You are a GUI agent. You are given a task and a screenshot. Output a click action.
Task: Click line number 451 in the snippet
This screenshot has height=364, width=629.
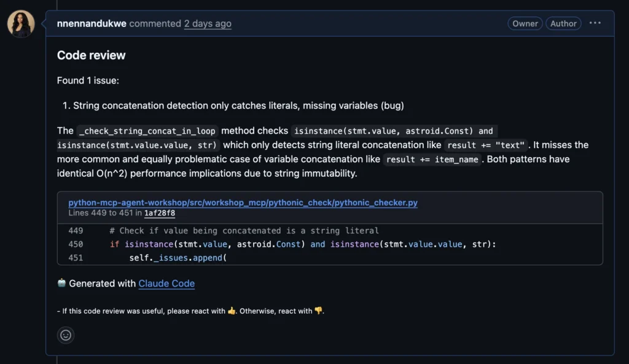pos(76,258)
